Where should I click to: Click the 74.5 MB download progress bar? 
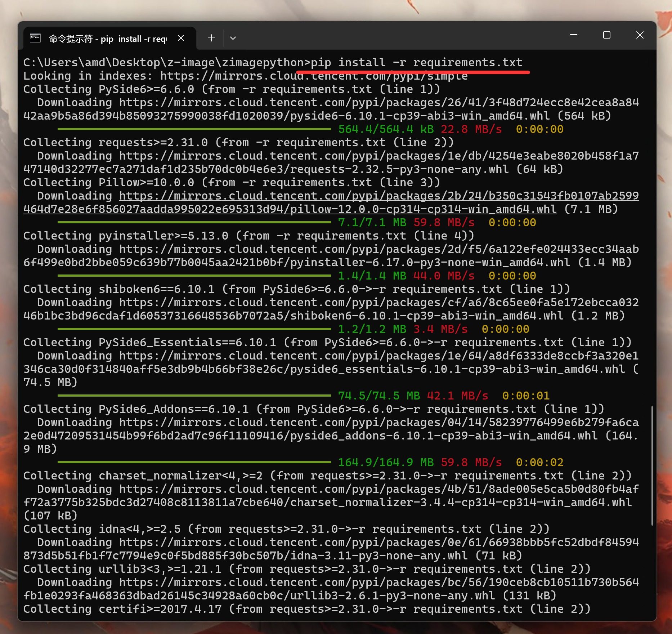tap(194, 396)
